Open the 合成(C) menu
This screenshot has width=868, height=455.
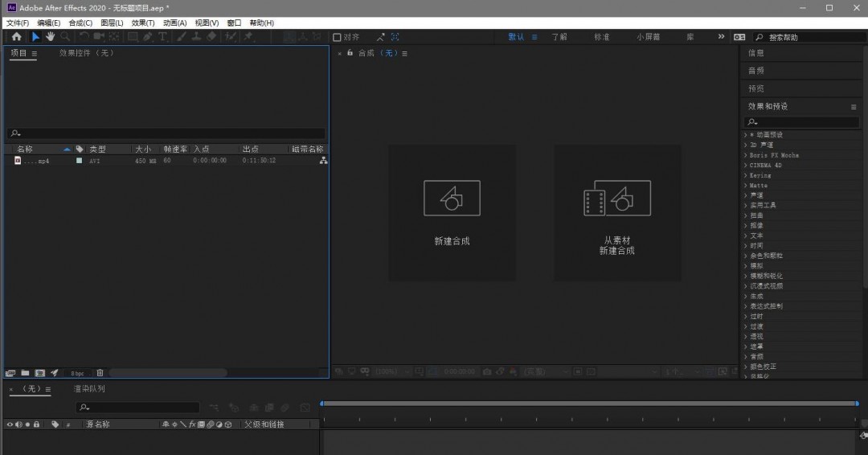tap(80, 23)
